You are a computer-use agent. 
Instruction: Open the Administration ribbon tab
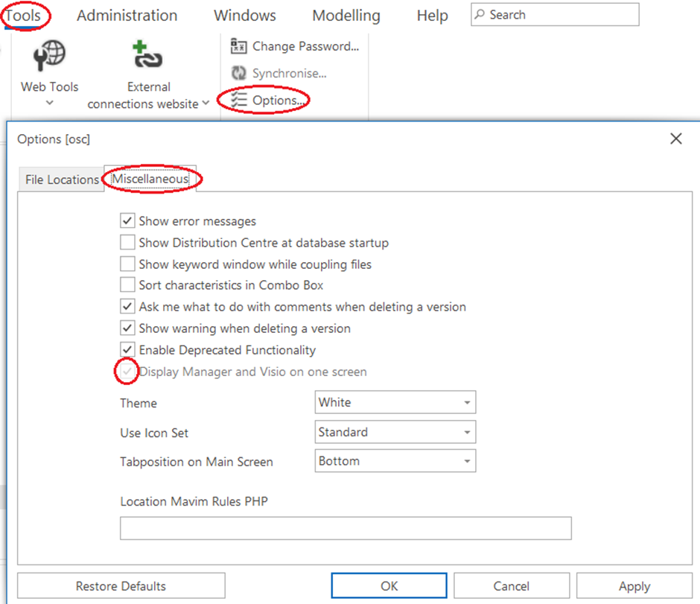pyautogui.click(x=127, y=16)
